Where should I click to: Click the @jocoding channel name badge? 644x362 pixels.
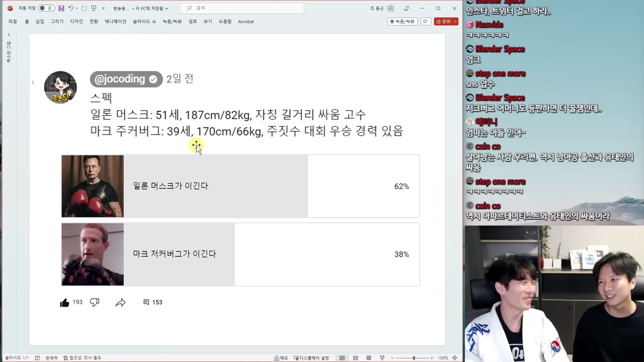(126, 79)
